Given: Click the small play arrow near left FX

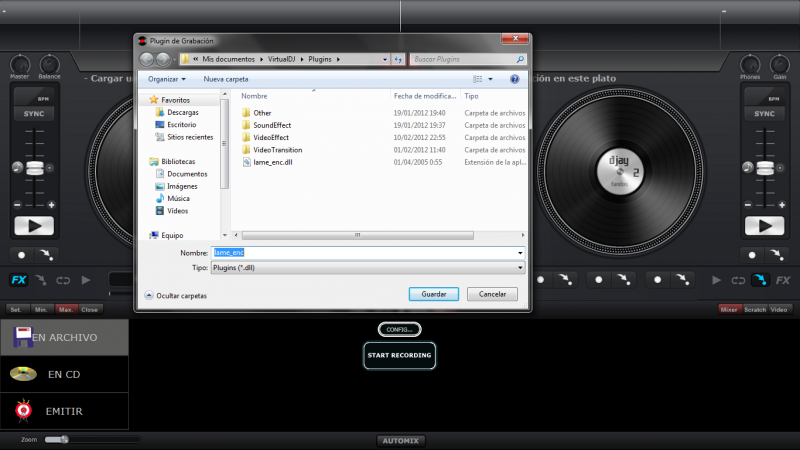Looking at the screenshot, I should [x=86, y=280].
